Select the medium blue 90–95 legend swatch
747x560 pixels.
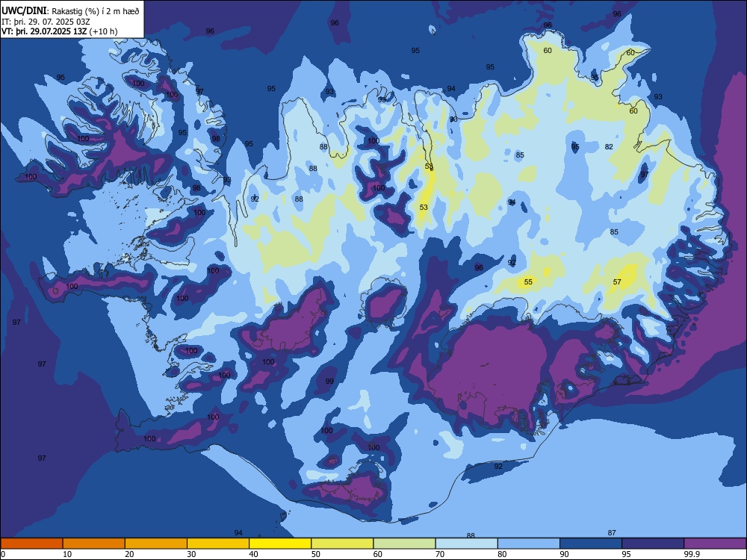591,544
